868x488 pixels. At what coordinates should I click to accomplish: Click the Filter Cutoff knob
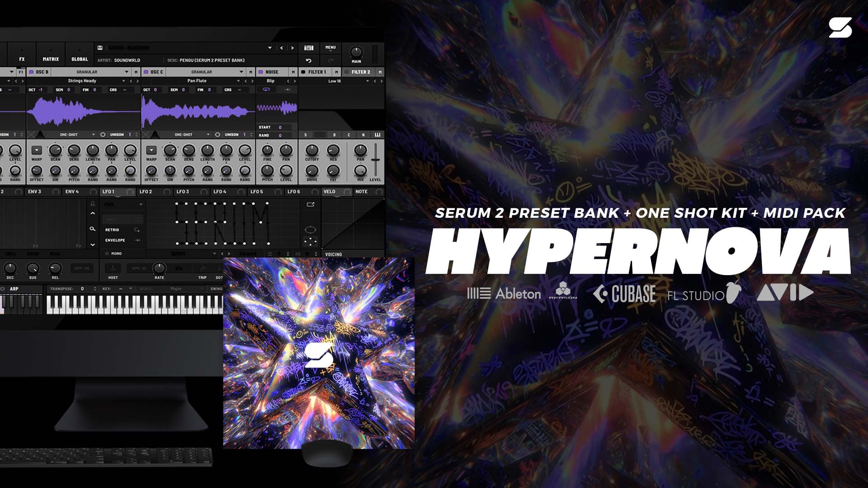[312, 150]
